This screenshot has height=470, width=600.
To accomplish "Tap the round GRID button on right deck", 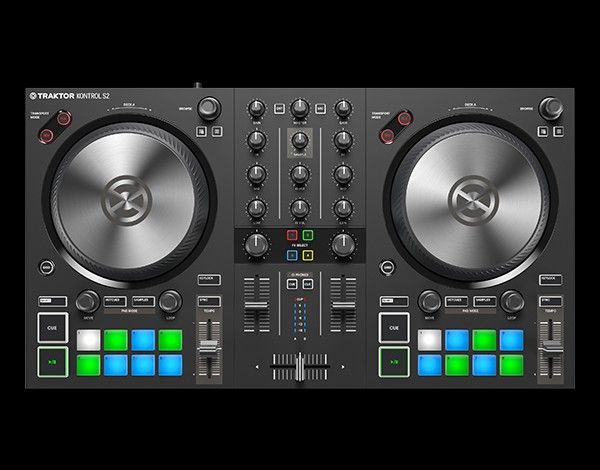I will pyautogui.click(x=388, y=267).
